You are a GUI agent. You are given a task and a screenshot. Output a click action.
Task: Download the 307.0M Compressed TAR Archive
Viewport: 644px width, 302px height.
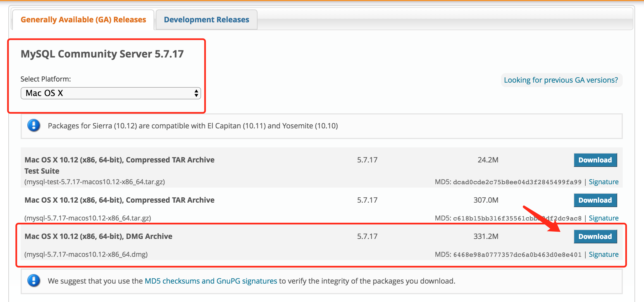[x=595, y=200]
